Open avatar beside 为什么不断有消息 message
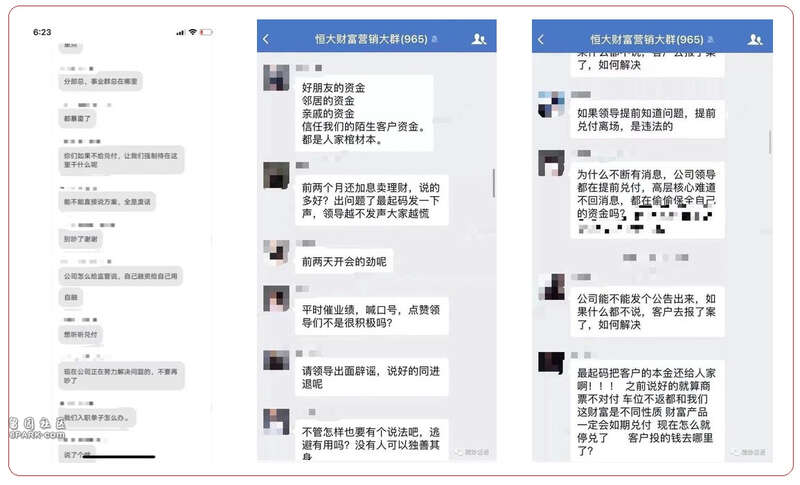This screenshot has width=800, height=485. 552,163
